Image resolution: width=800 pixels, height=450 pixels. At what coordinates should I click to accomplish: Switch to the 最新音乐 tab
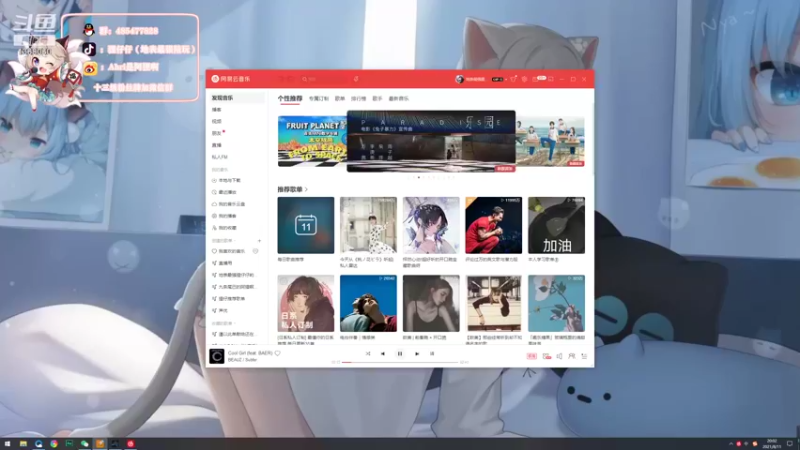[398, 98]
